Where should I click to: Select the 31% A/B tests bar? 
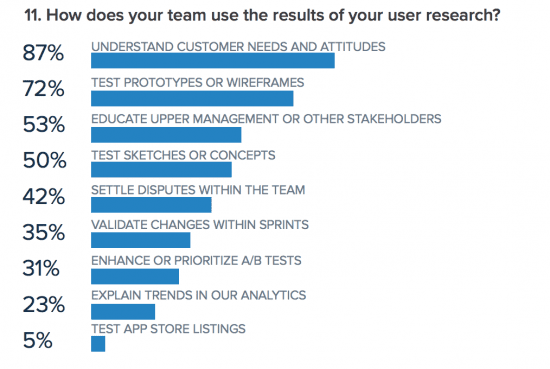click(x=135, y=276)
